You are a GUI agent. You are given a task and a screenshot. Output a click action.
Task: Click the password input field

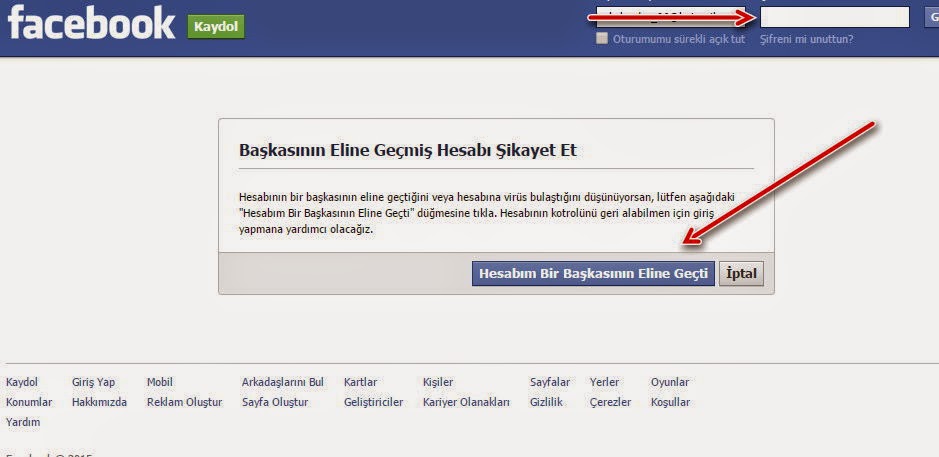point(835,17)
